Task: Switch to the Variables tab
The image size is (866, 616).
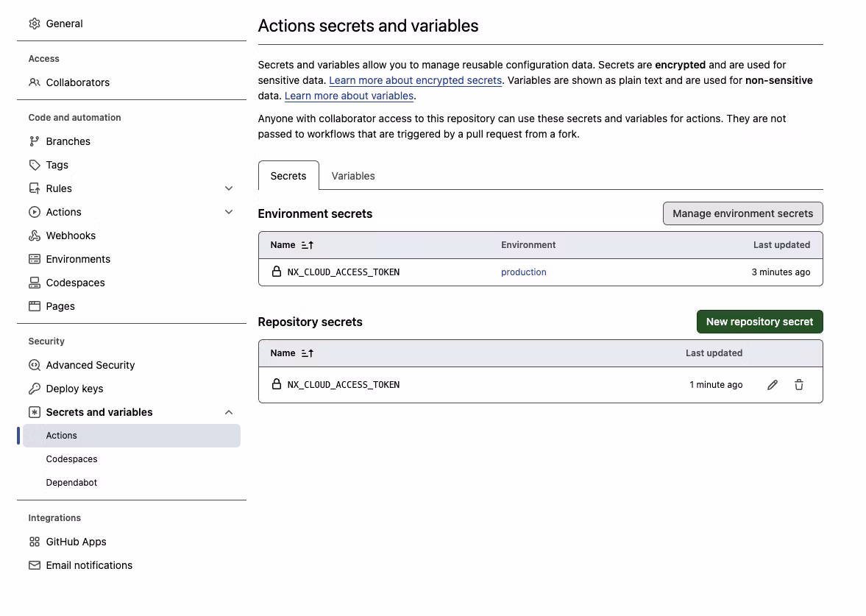Action: click(x=353, y=175)
